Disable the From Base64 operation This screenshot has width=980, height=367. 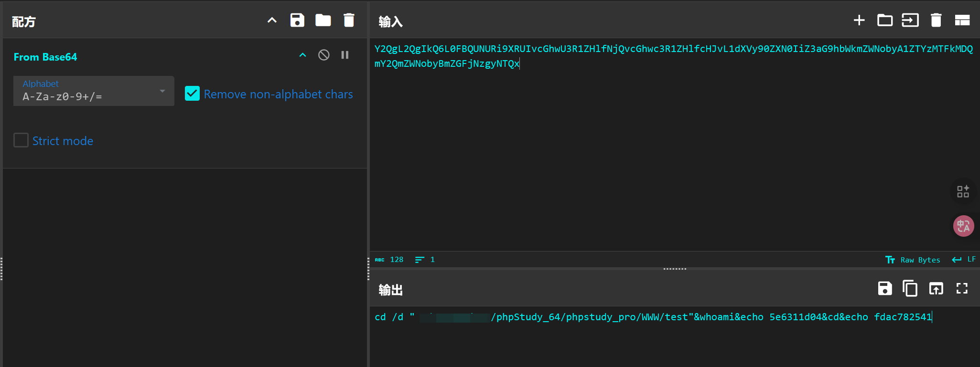point(323,55)
